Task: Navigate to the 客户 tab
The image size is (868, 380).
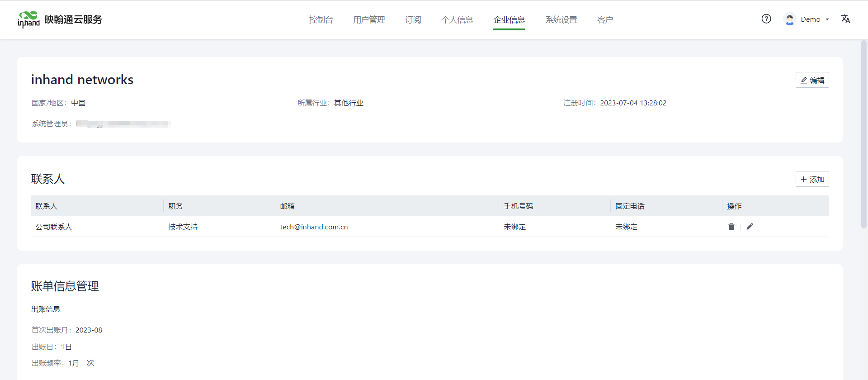Action: (605, 19)
